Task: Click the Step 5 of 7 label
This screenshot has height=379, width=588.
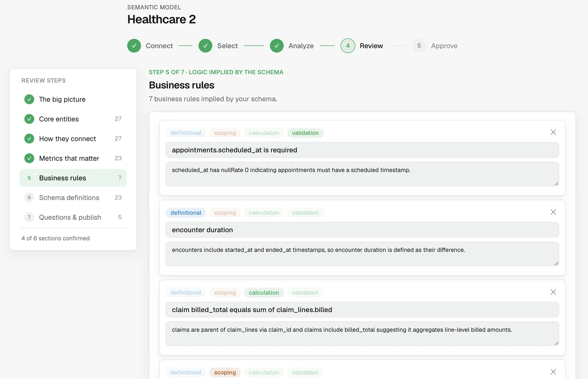Action: click(x=216, y=72)
